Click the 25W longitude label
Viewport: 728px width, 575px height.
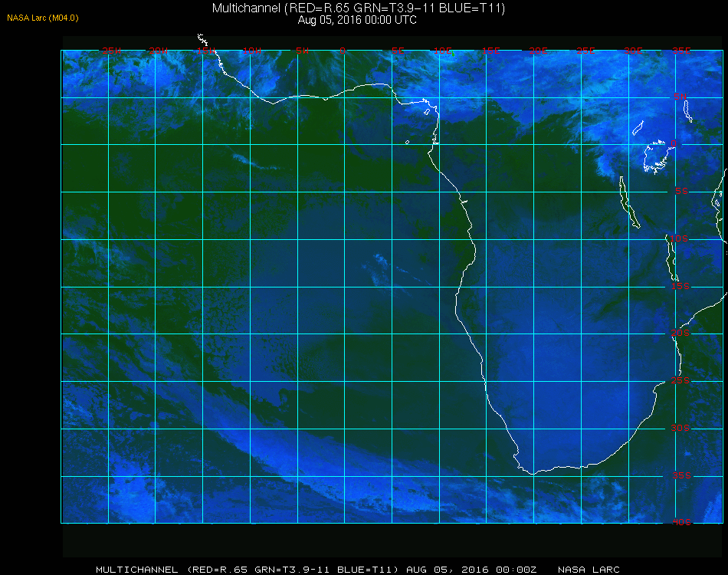tap(111, 51)
